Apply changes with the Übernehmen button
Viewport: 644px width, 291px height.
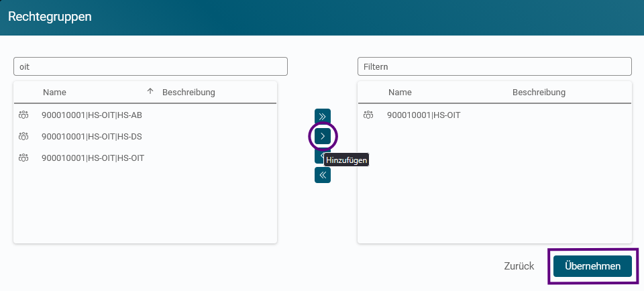click(x=592, y=266)
